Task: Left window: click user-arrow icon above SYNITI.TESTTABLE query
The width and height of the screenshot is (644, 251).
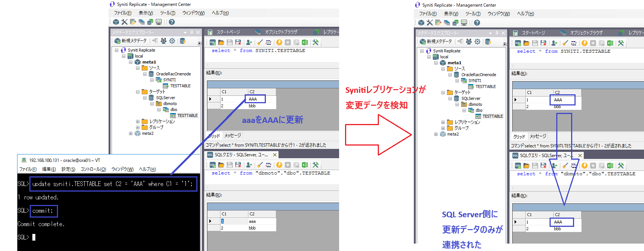Action: pyautogui.click(x=249, y=42)
